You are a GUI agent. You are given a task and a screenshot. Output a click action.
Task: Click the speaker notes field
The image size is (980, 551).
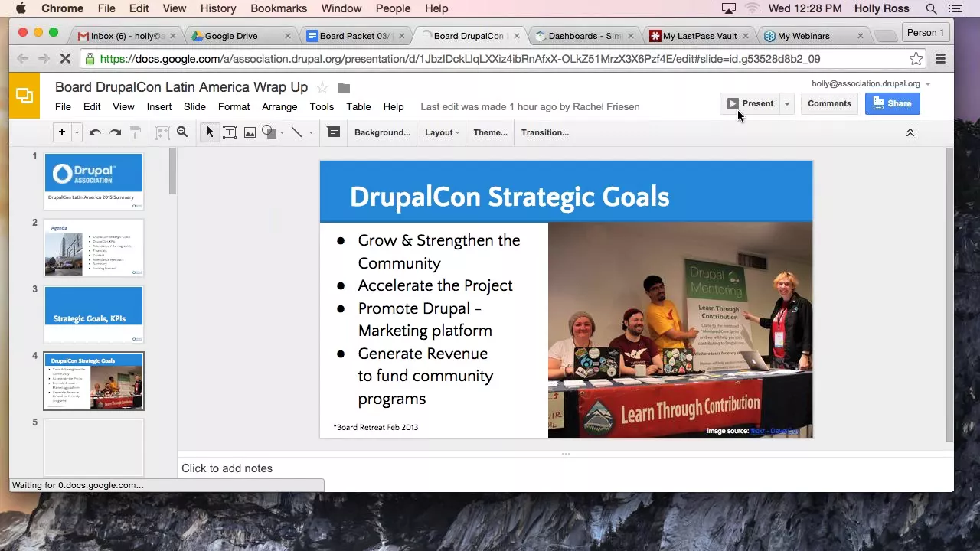[x=565, y=468]
